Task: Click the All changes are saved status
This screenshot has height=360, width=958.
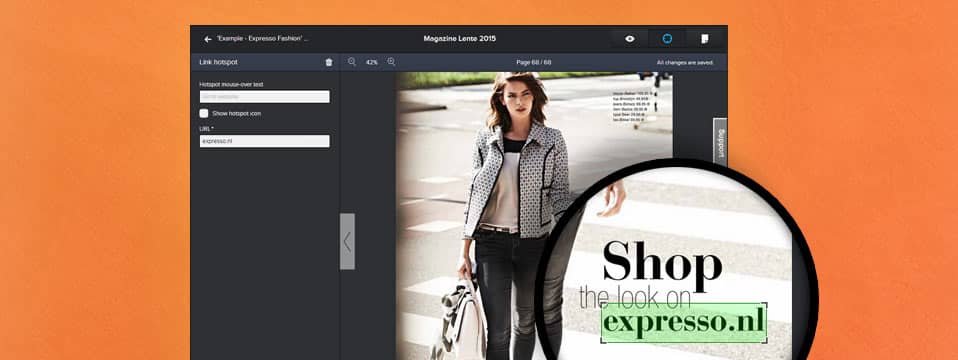Action: pos(685,62)
